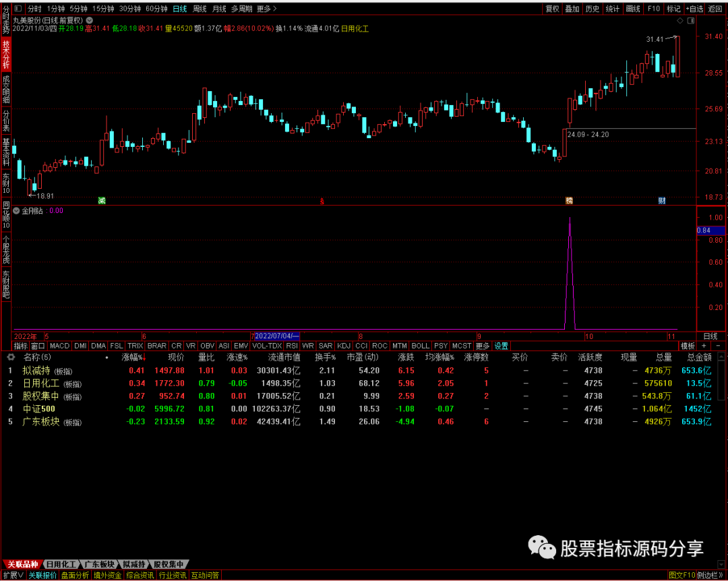Open 技术分析 in left sidebar
The image size is (728, 581).
[6, 55]
